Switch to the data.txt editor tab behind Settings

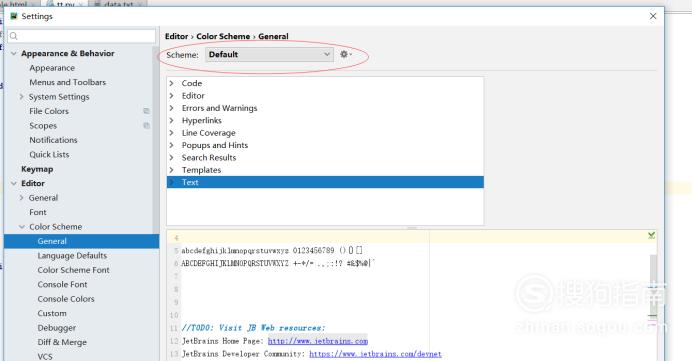click(x=117, y=4)
